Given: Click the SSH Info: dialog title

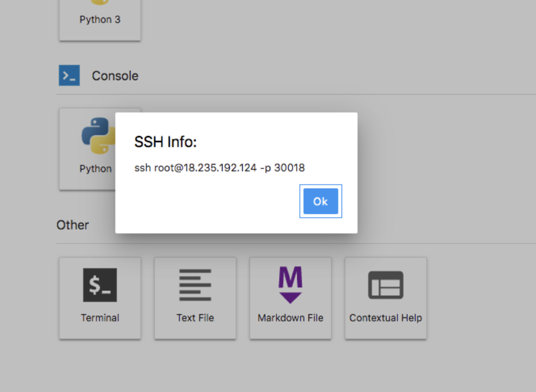Looking at the screenshot, I should click(x=165, y=142).
